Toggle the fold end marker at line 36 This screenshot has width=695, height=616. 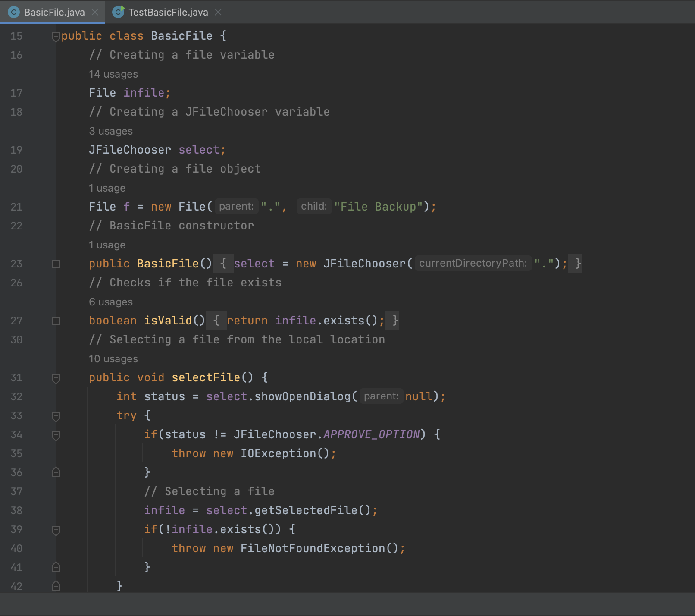point(56,472)
